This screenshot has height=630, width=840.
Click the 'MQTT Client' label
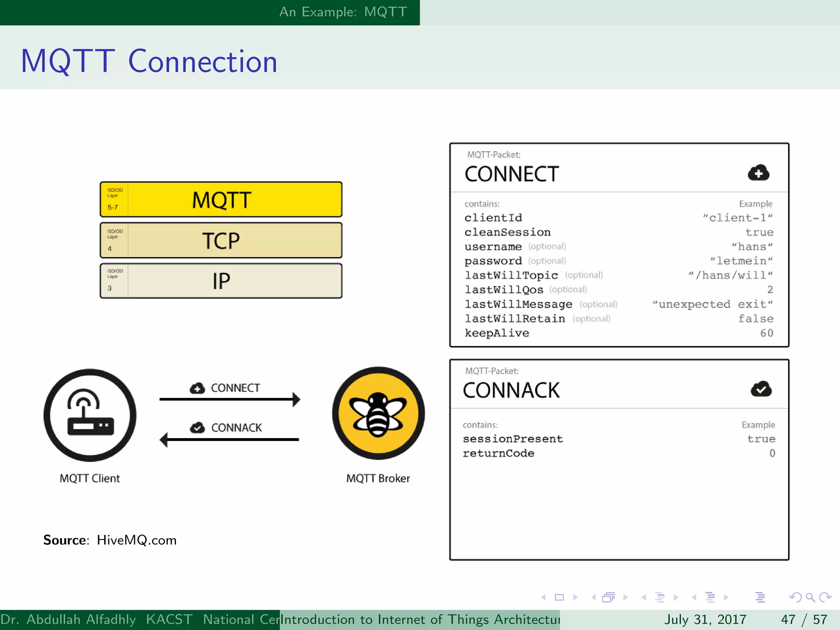click(x=90, y=478)
